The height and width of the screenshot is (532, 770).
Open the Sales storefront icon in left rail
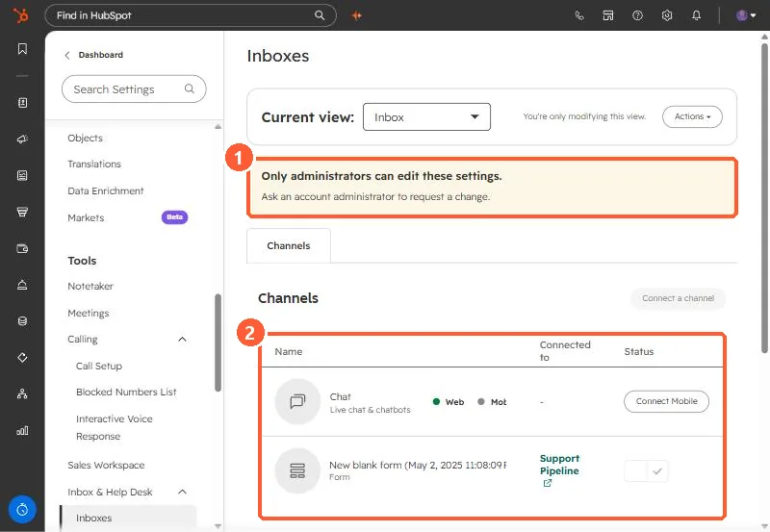coord(22,212)
